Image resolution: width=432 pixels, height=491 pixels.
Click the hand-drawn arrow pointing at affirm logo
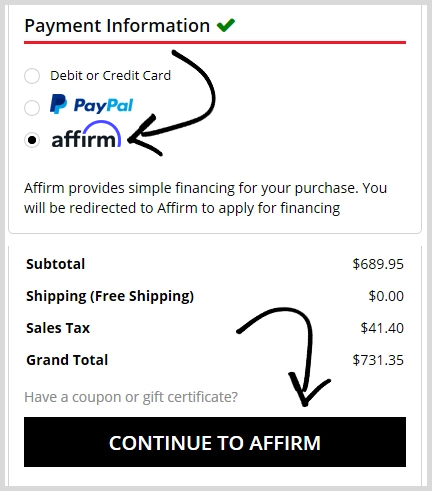[172, 103]
